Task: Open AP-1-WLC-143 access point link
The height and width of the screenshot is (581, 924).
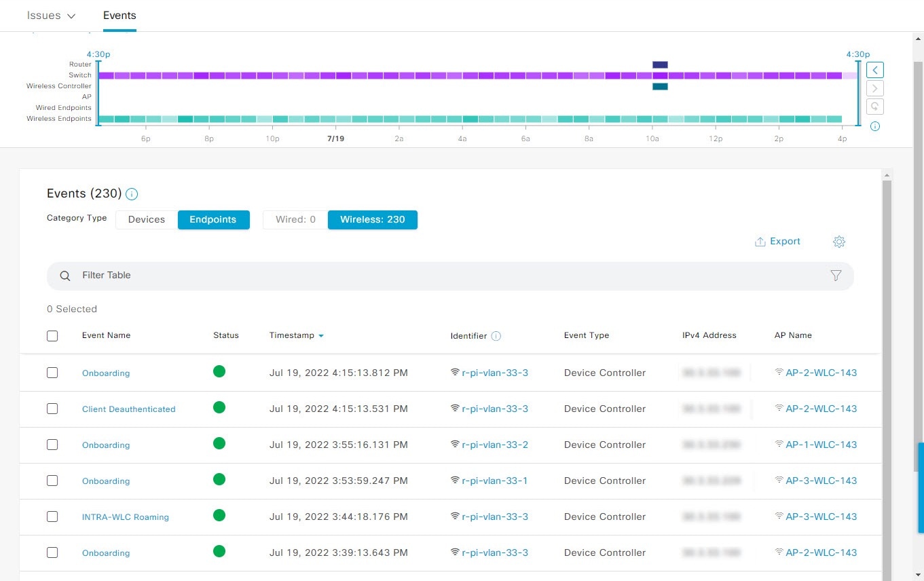Action: tap(821, 445)
